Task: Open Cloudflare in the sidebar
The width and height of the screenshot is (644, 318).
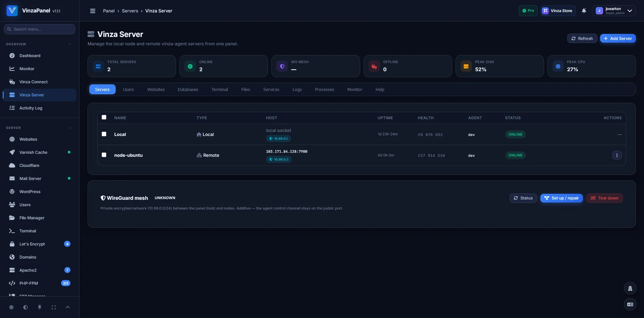Action: click(x=40, y=166)
